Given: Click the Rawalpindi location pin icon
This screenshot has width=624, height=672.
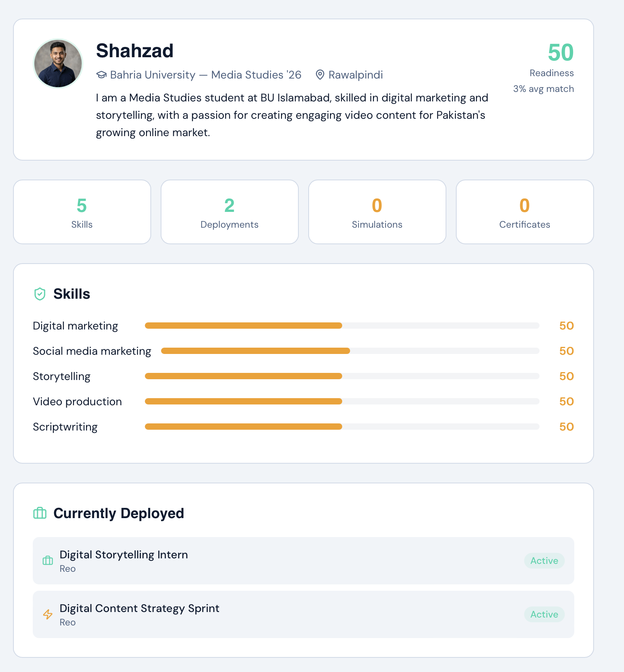Looking at the screenshot, I should tap(320, 75).
